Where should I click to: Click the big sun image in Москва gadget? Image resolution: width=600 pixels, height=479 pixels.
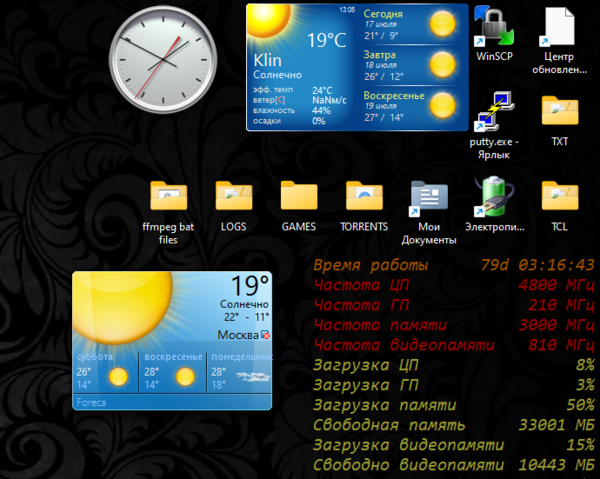pyautogui.click(x=123, y=308)
